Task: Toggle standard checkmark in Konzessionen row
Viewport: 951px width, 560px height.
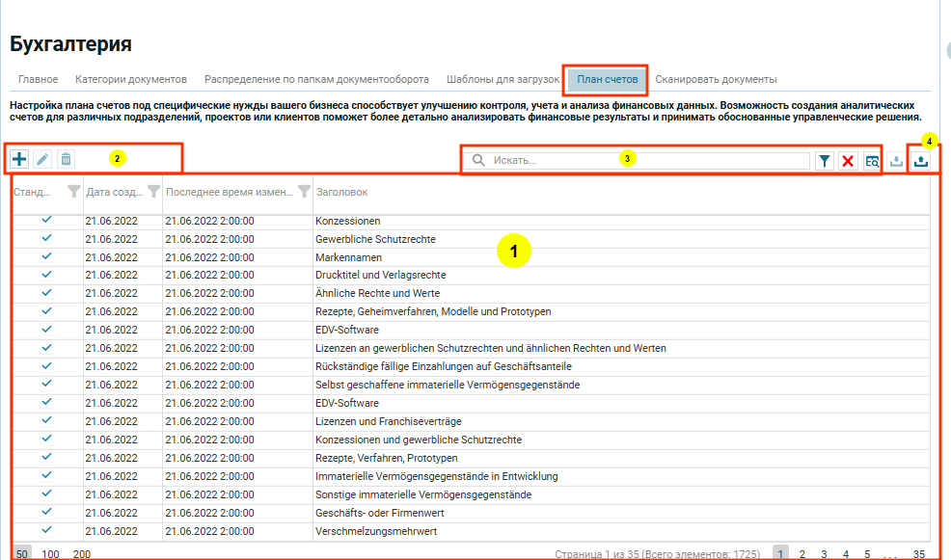Action: coord(46,221)
